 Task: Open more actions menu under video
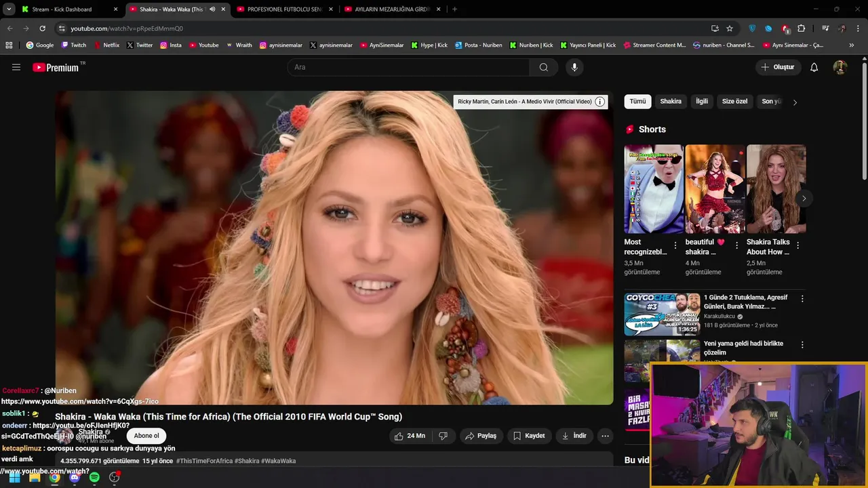(606, 436)
